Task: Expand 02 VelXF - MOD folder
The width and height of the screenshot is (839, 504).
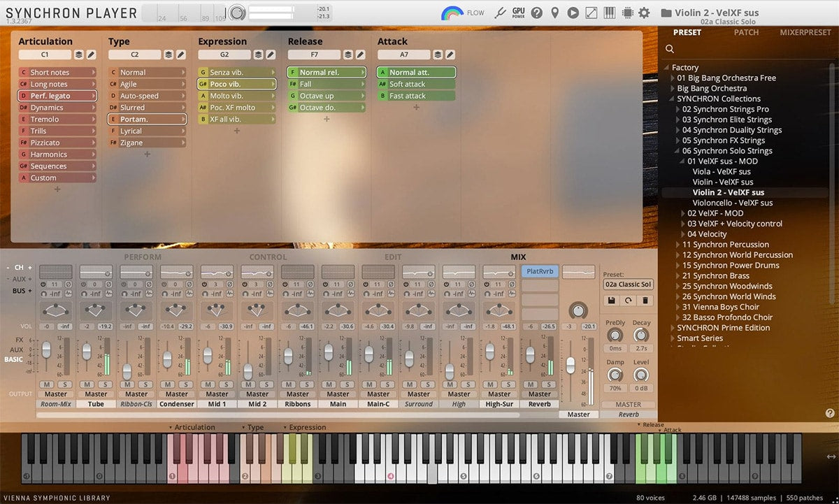Action: click(684, 213)
